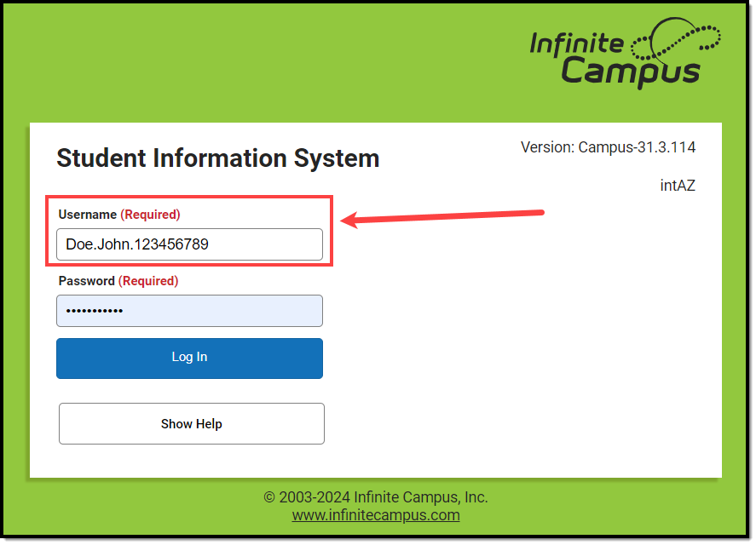Focus the Password input field

pyautogui.click(x=189, y=311)
